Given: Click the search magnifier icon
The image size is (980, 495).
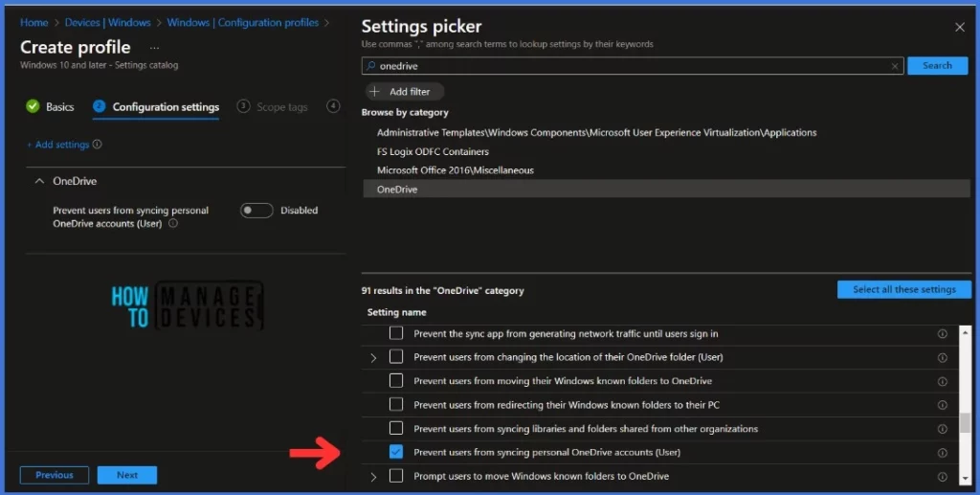Looking at the screenshot, I should (x=371, y=66).
